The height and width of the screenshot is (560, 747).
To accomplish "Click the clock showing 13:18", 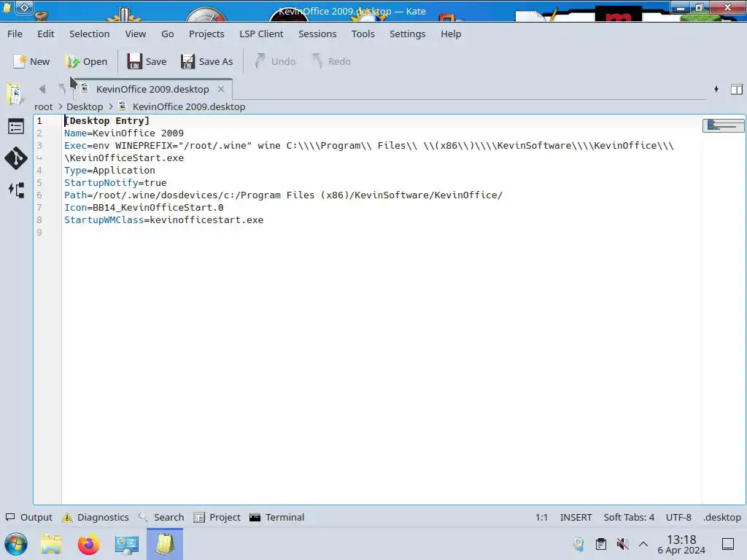I will [681, 544].
